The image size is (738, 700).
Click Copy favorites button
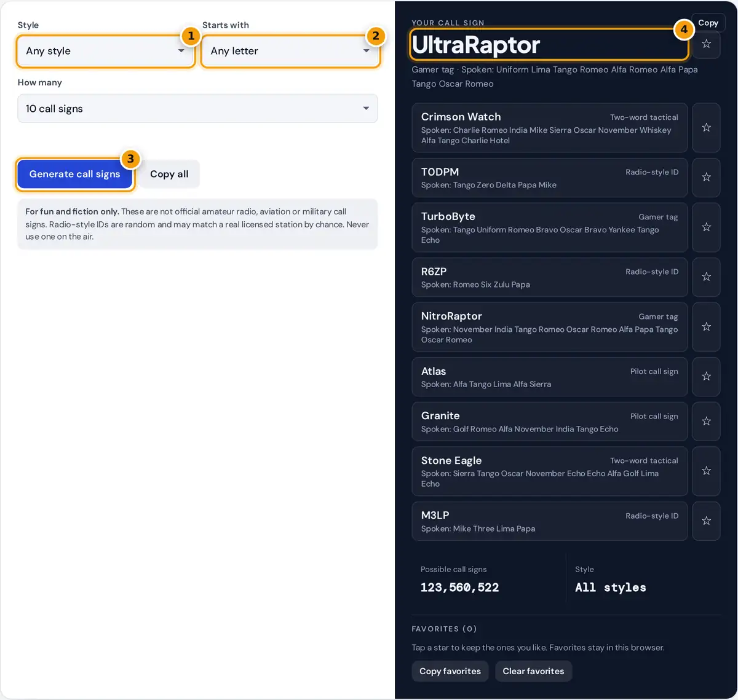coord(450,671)
